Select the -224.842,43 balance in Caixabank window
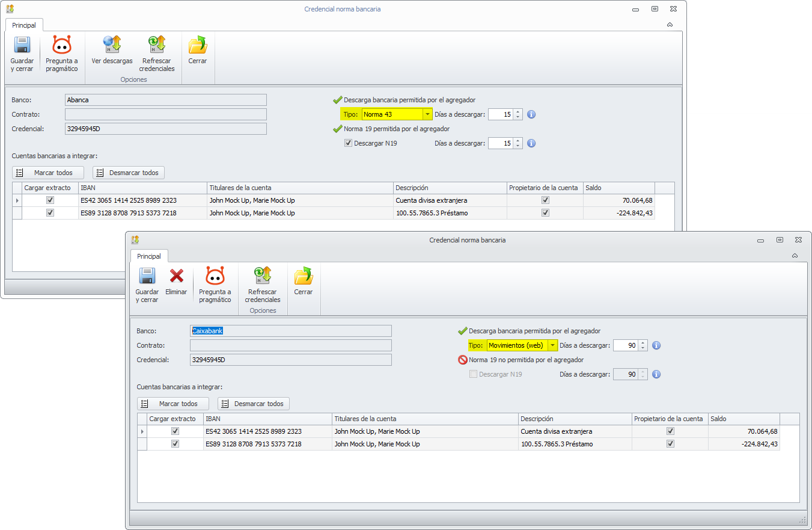The width and height of the screenshot is (812, 530). coord(743,444)
